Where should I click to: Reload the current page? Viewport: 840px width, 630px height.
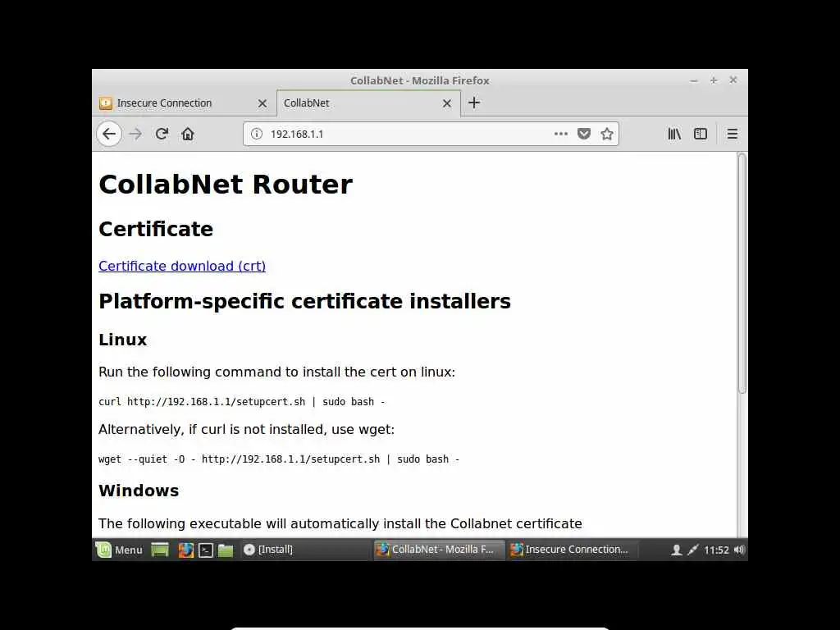coord(162,134)
